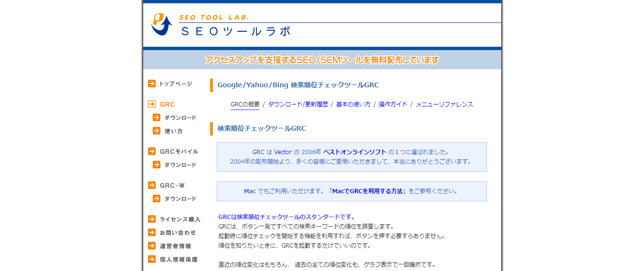Select GRCモバイル in sidebar
Screen dimensions: 644x271
pos(179,151)
